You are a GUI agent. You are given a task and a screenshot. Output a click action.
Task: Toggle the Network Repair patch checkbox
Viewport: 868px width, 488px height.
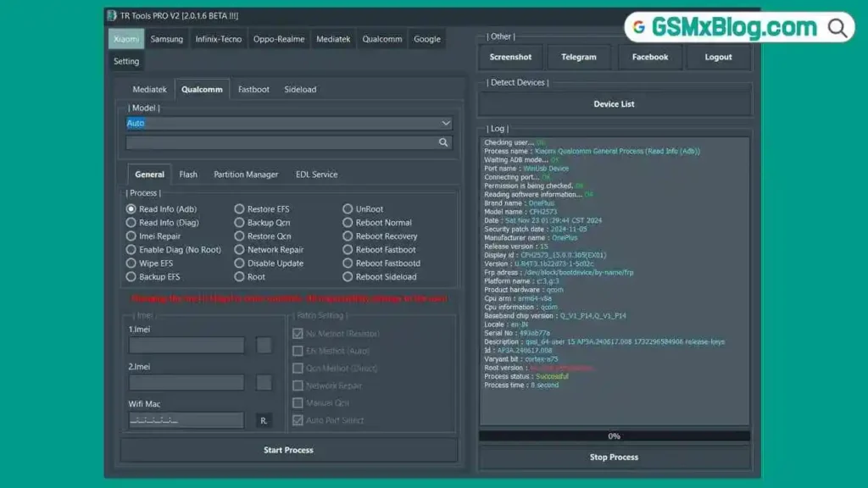click(298, 385)
